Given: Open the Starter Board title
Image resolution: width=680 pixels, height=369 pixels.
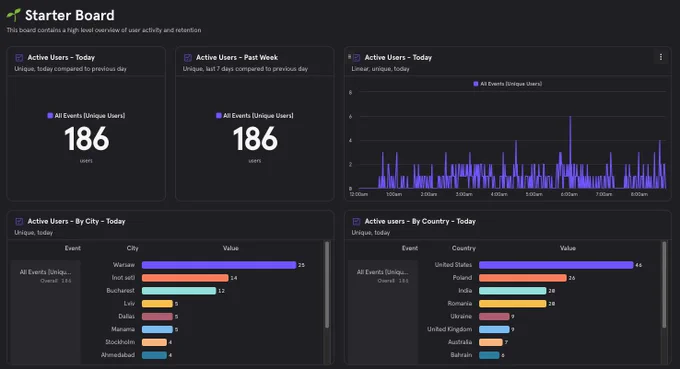Looking at the screenshot, I should pos(70,15).
